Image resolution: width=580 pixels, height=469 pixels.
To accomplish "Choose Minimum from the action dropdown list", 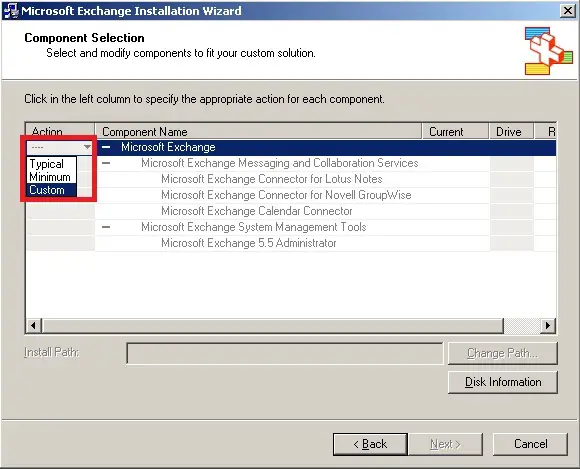I will pos(51,177).
